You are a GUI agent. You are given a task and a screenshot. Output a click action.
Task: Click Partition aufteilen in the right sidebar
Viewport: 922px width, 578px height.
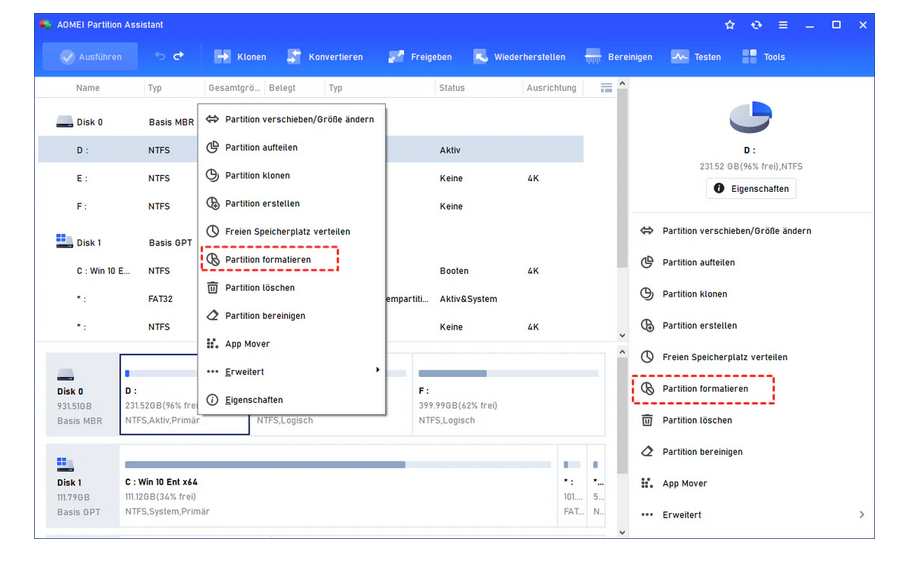(x=698, y=263)
